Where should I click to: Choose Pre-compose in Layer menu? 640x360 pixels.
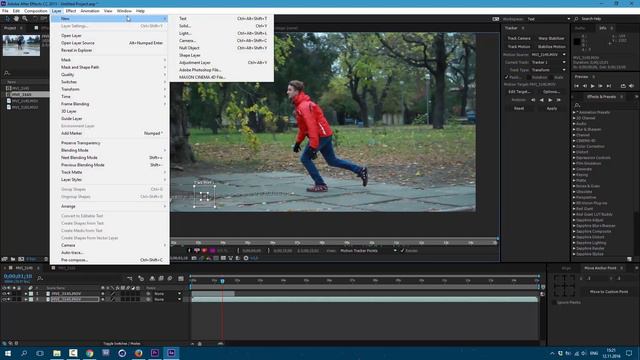point(110,260)
